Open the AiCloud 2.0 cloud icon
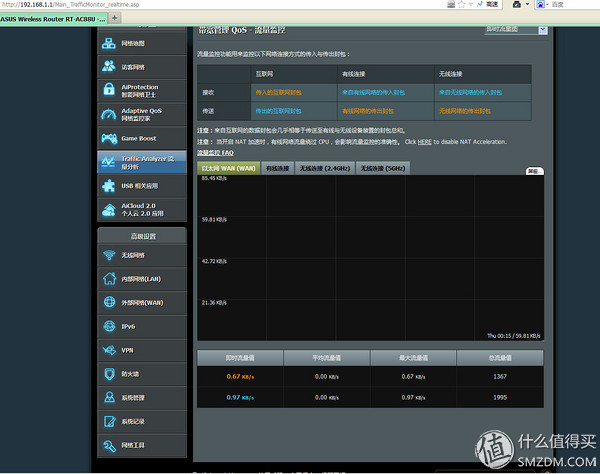 [109, 210]
